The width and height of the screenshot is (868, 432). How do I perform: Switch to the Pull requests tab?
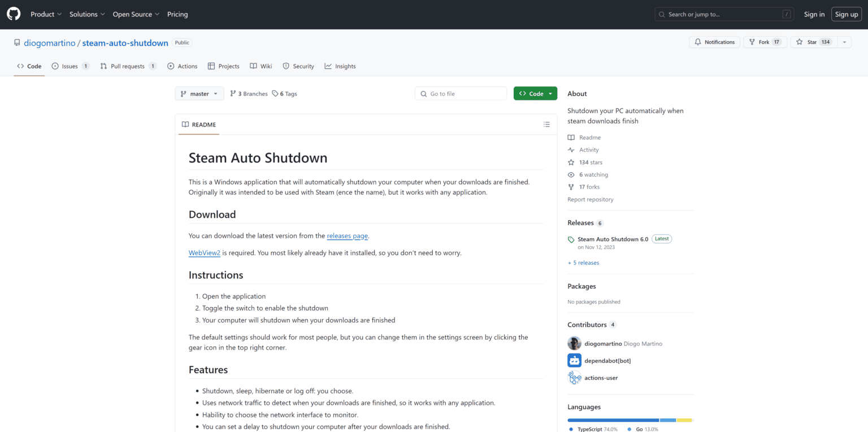[x=128, y=66]
